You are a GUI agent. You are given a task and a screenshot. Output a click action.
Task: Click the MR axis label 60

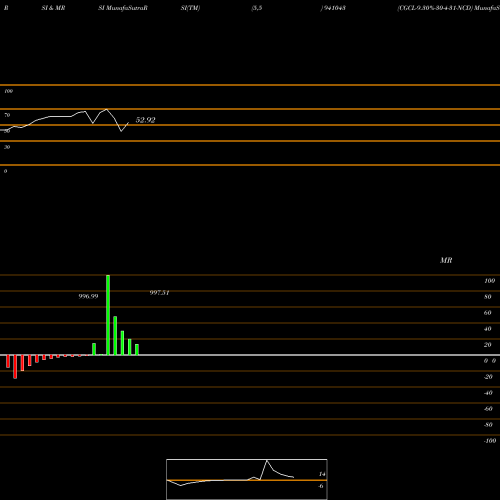(x=488, y=313)
